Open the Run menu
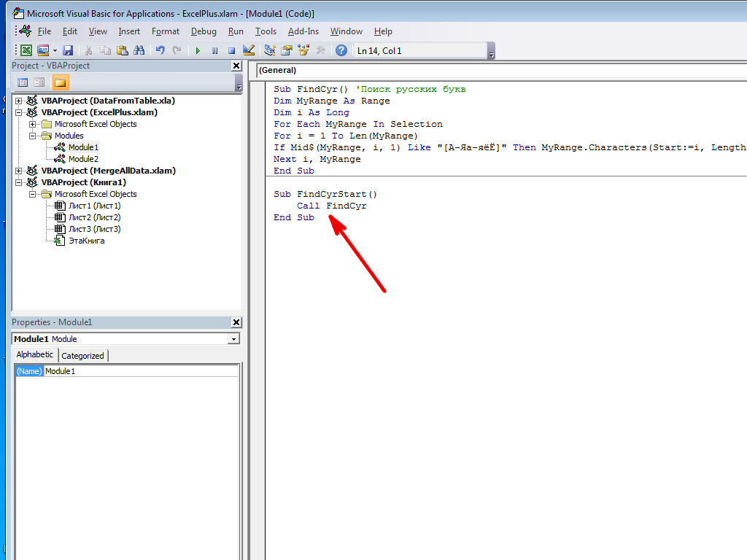 (x=236, y=31)
